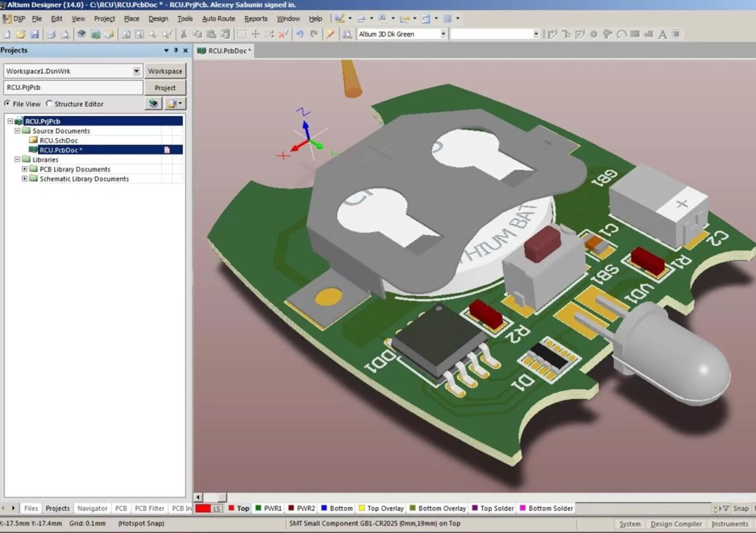Open the Auto Route menu
Viewport: 756px width, 533px height.
click(x=218, y=19)
